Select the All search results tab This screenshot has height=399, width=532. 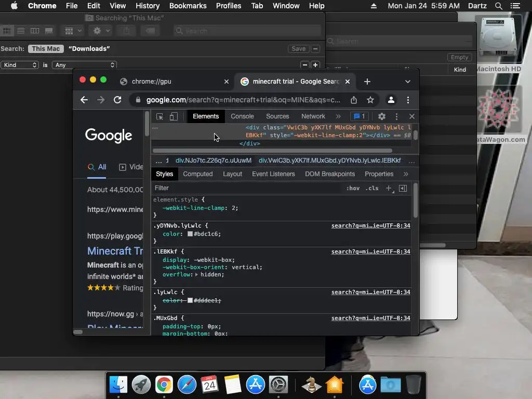[x=97, y=167]
